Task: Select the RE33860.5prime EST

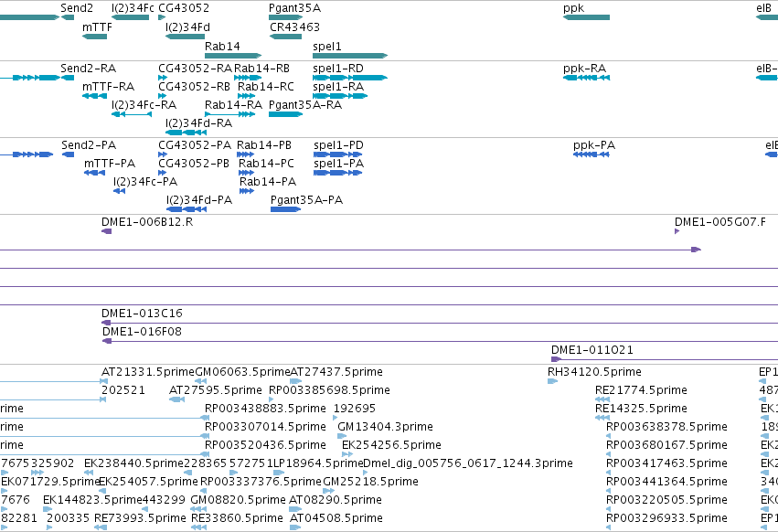Action: pyautogui.click(x=199, y=528)
